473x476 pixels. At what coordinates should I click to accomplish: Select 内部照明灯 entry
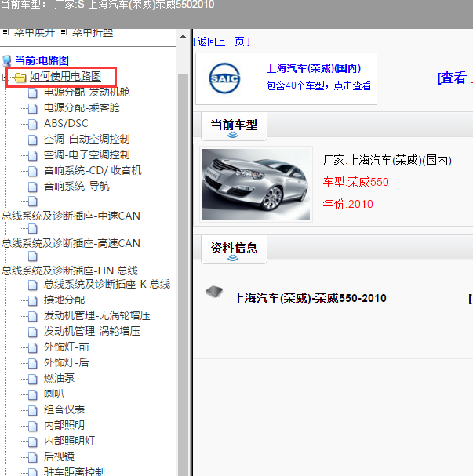coord(70,441)
